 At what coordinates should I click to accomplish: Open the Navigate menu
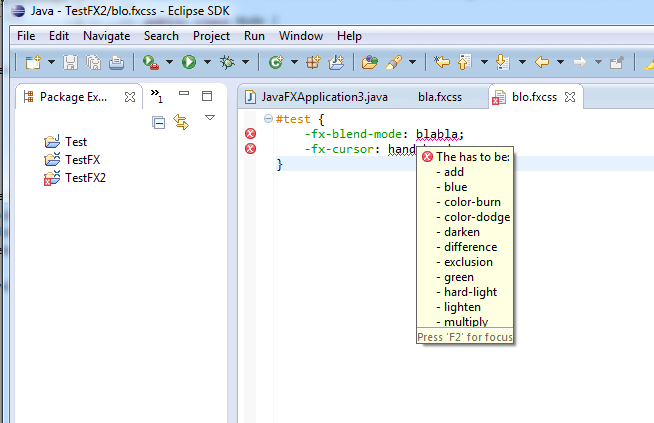(106, 35)
